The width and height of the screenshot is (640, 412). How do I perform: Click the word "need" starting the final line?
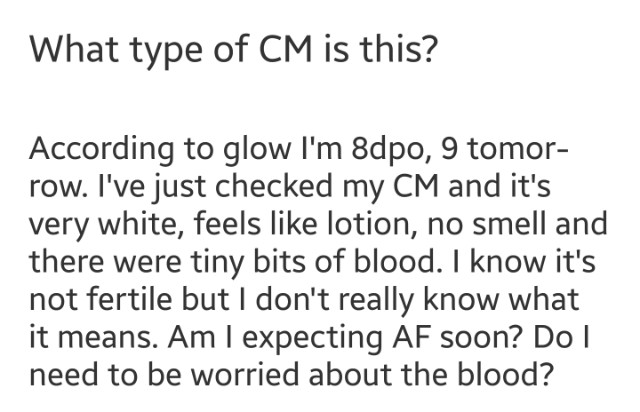63,363
